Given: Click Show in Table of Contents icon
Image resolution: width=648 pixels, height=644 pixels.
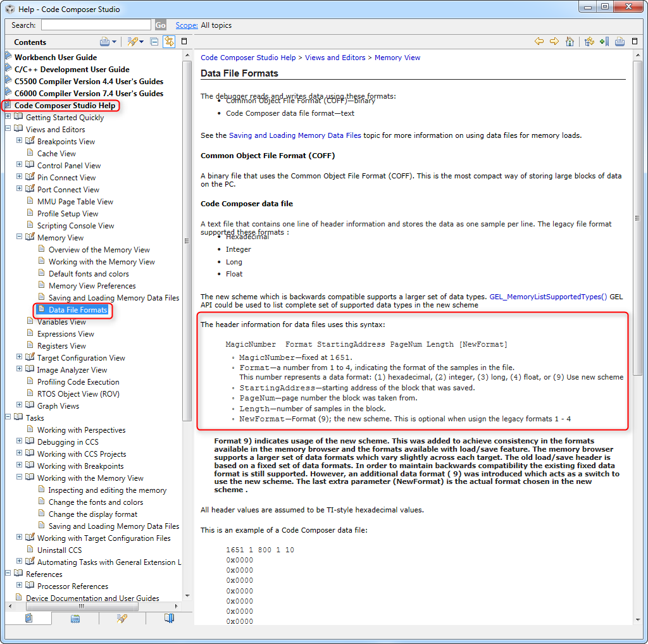Looking at the screenshot, I should [x=589, y=41].
